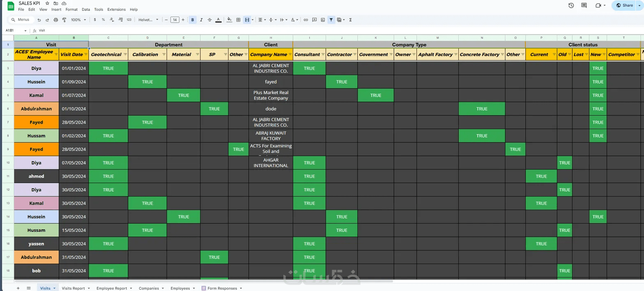Image resolution: width=644 pixels, height=291 pixels.
Task: Add a new sheet with plus icon
Action: click(x=18, y=288)
